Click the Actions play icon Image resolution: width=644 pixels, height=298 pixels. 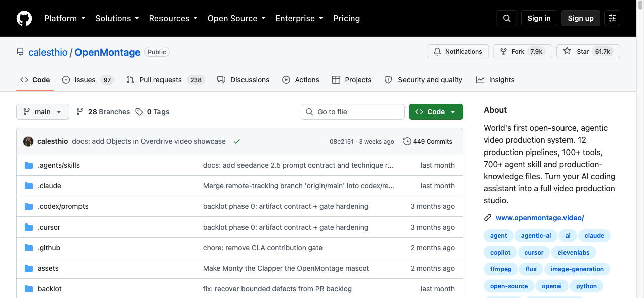click(286, 80)
